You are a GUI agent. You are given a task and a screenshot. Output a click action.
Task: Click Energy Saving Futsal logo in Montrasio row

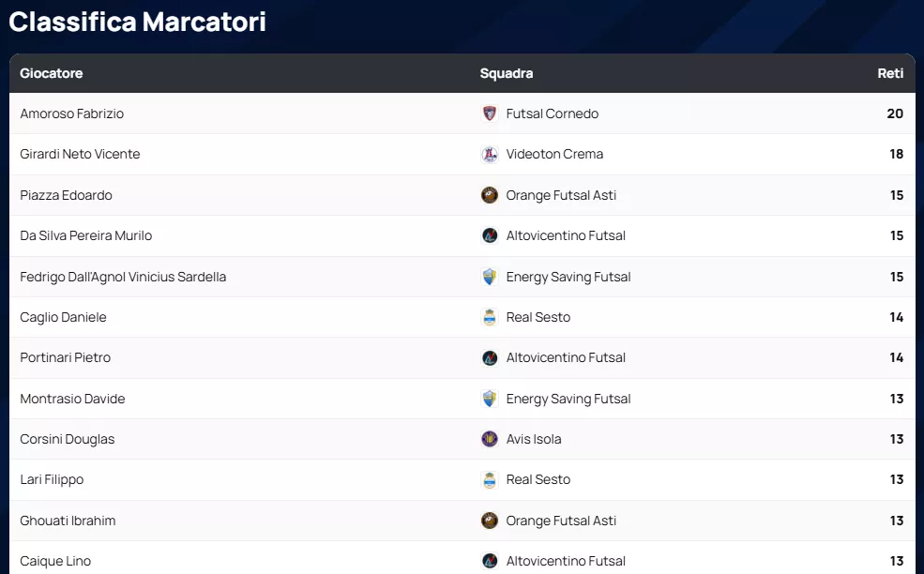[x=490, y=399]
